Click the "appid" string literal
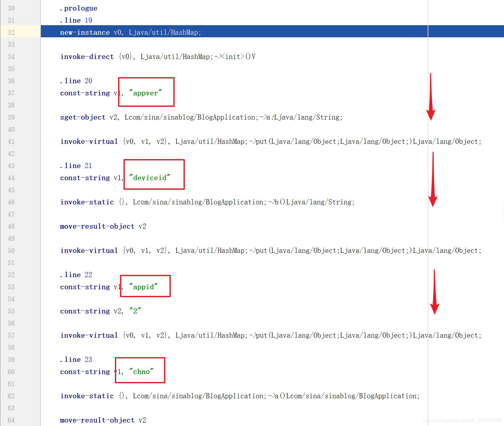The image size is (504, 426). coord(143,287)
